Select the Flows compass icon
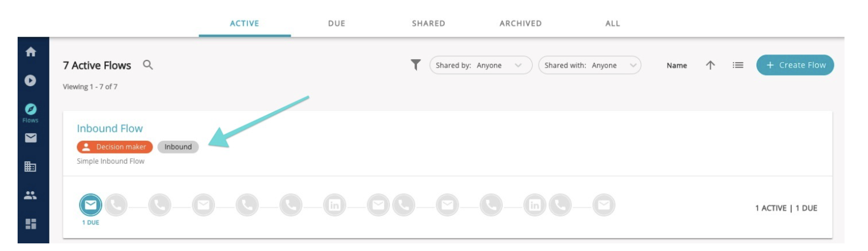 point(31,109)
